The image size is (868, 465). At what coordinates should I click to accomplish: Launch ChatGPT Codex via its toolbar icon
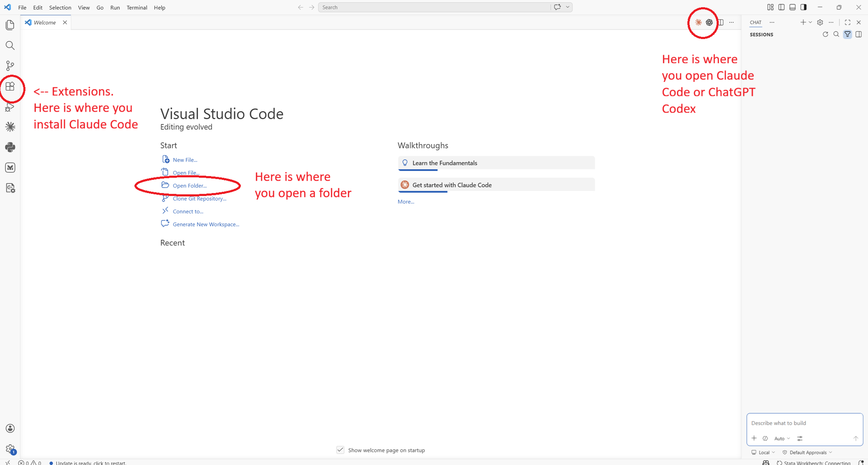coord(709,22)
